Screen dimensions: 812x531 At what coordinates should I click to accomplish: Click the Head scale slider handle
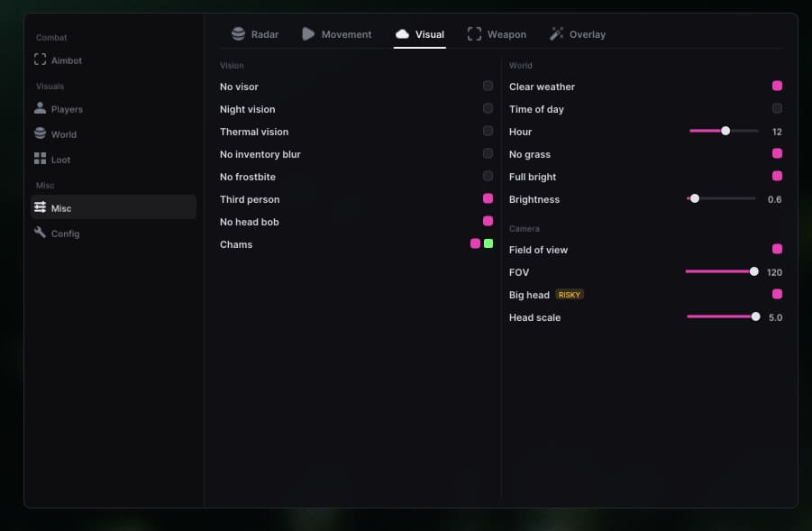click(x=755, y=316)
